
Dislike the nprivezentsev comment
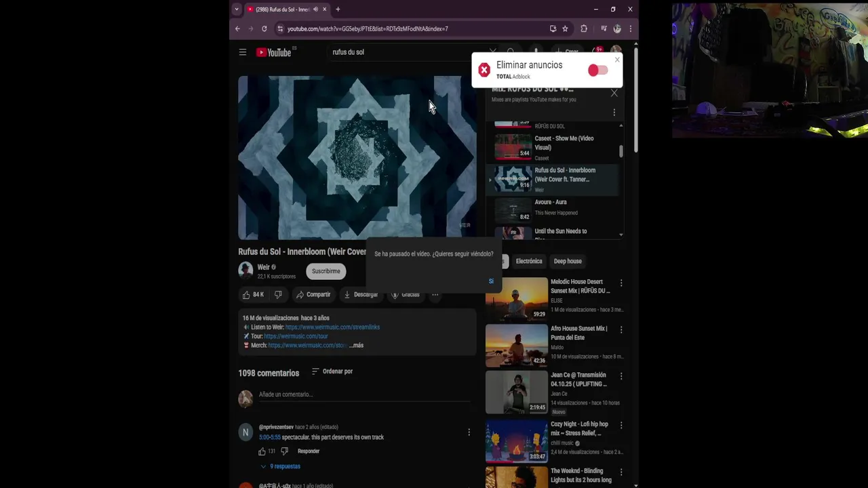coord(285,451)
